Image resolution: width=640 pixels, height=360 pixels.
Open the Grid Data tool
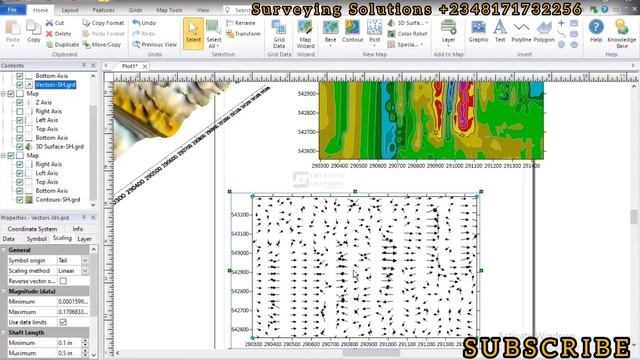coord(279,33)
